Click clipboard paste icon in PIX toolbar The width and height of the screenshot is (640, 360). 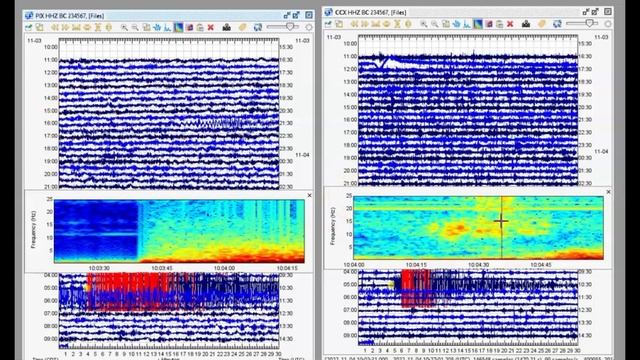pyautogui.click(x=200, y=27)
